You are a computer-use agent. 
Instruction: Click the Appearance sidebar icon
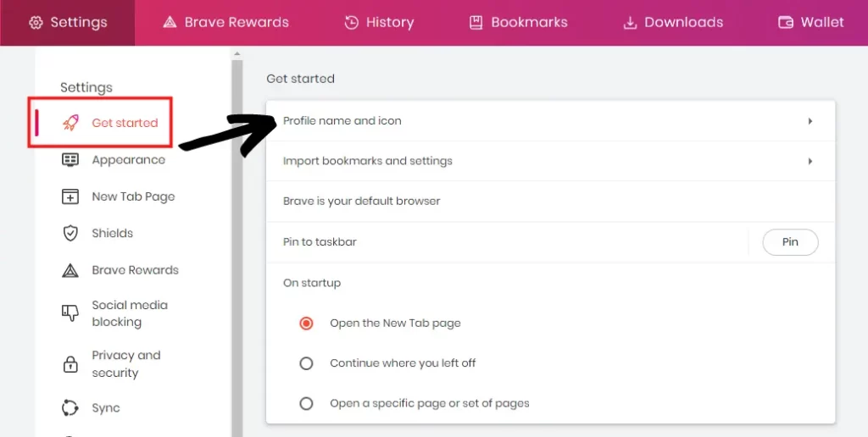tap(70, 160)
